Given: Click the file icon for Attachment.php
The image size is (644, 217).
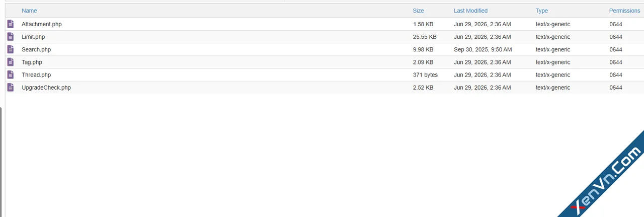Looking at the screenshot, I should tap(11, 24).
